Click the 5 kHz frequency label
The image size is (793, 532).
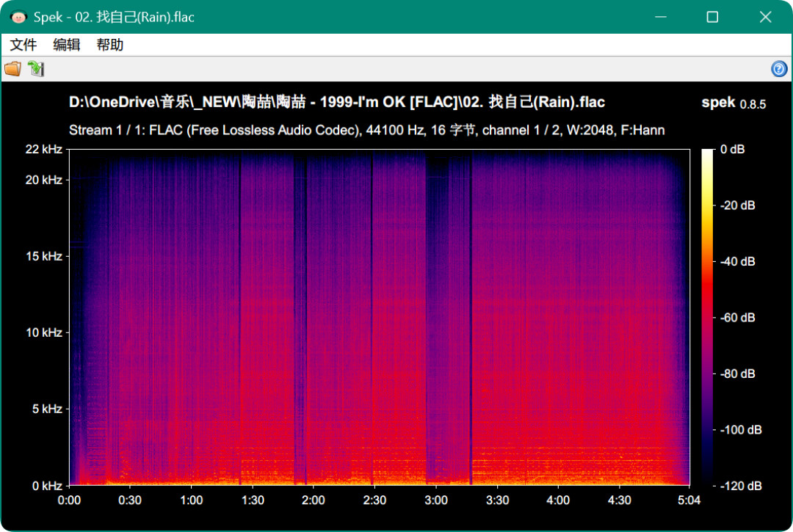point(47,409)
